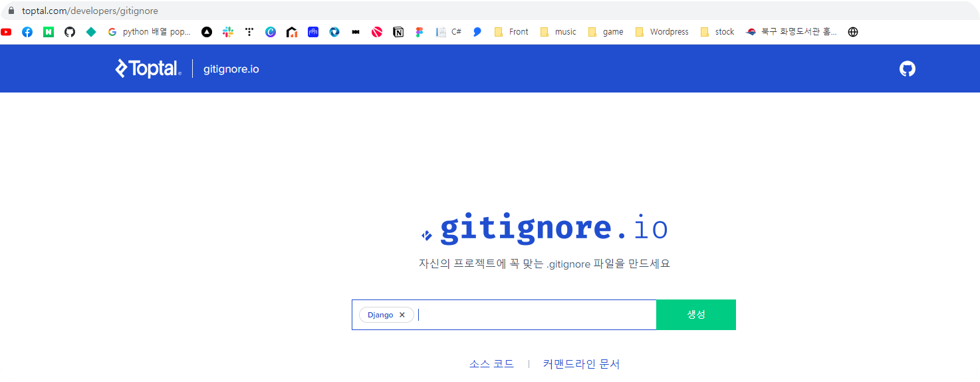The width and height of the screenshot is (980, 382).
Task: Open the Naver bookmark
Action: click(x=49, y=32)
